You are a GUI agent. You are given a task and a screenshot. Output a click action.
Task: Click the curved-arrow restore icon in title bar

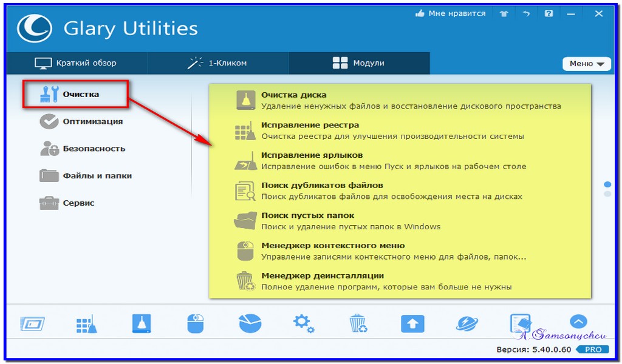click(x=526, y=14)
